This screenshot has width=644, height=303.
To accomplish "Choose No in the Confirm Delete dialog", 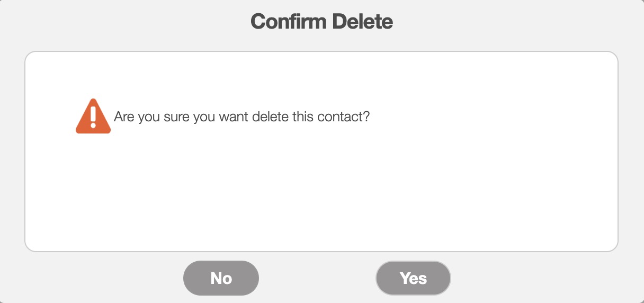I will tap(221, 278).
